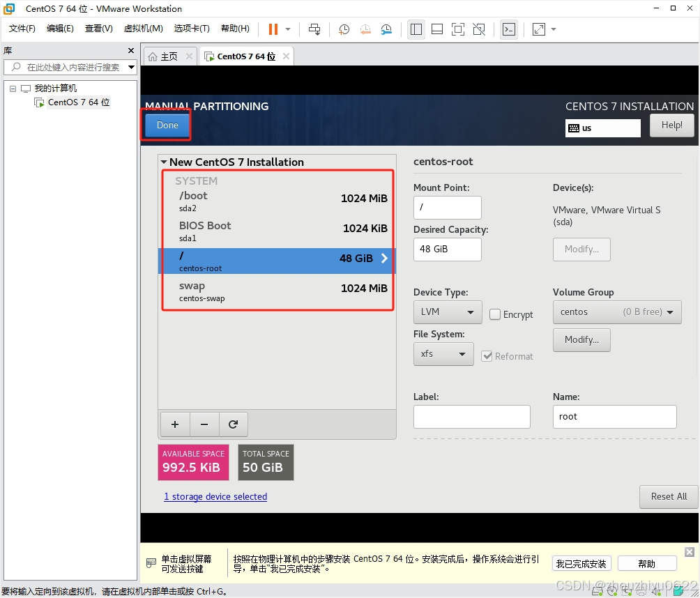
Task: Toggle the Reformat checkbox
Action: pyautogui.click(x=487, y=356)
